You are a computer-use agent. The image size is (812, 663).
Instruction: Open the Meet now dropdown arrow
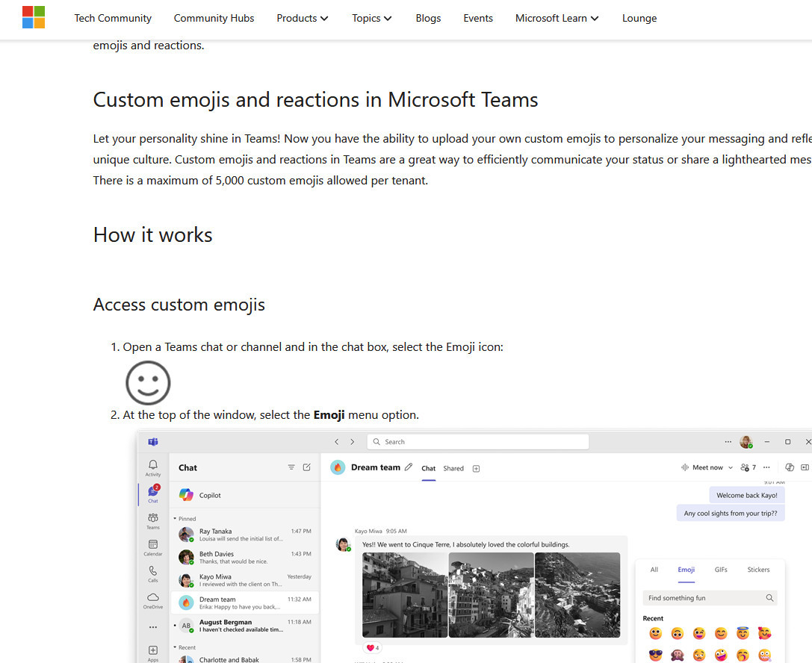click(731, 468)
